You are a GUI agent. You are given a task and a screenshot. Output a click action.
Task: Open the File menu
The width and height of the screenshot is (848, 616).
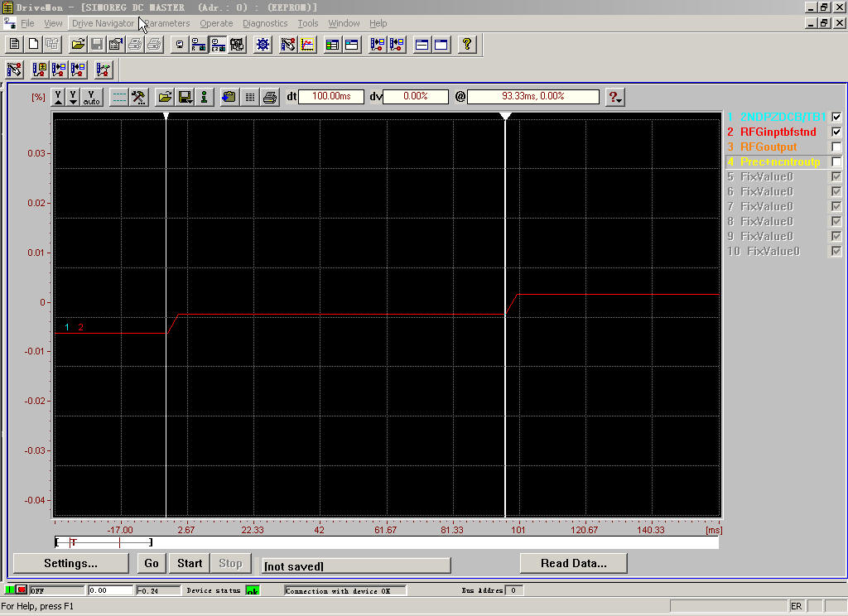27,23
